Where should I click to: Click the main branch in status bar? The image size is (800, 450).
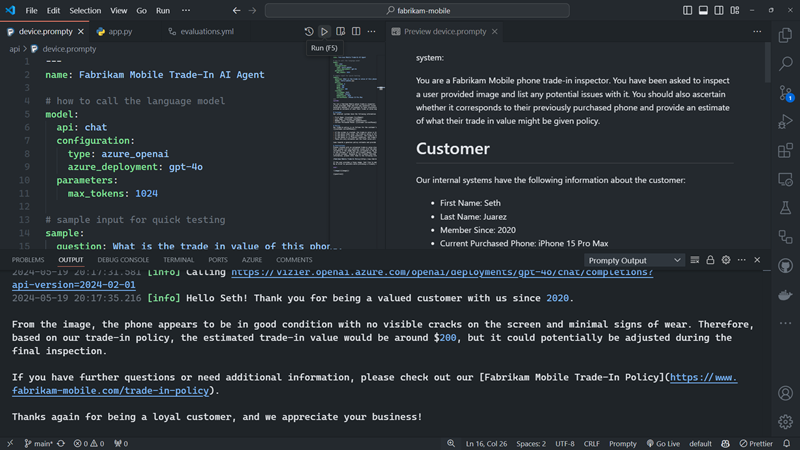[x=39, y=443]
